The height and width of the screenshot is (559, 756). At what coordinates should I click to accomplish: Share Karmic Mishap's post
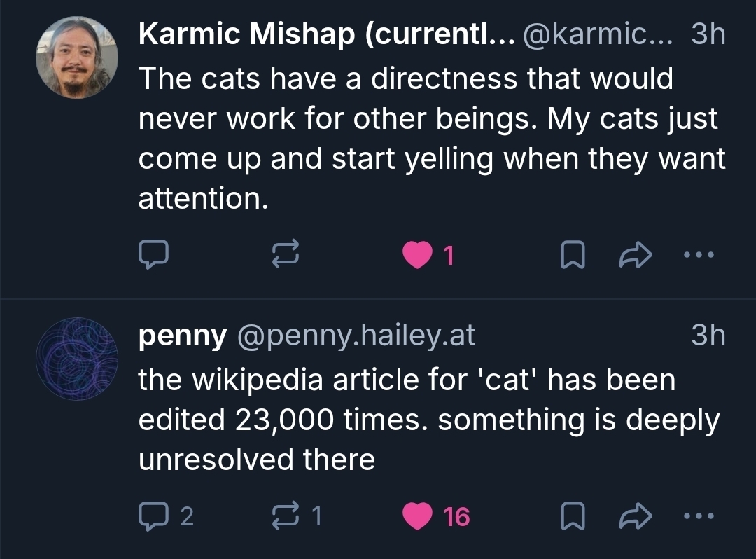pyautogui.click(x=636, y=256)
